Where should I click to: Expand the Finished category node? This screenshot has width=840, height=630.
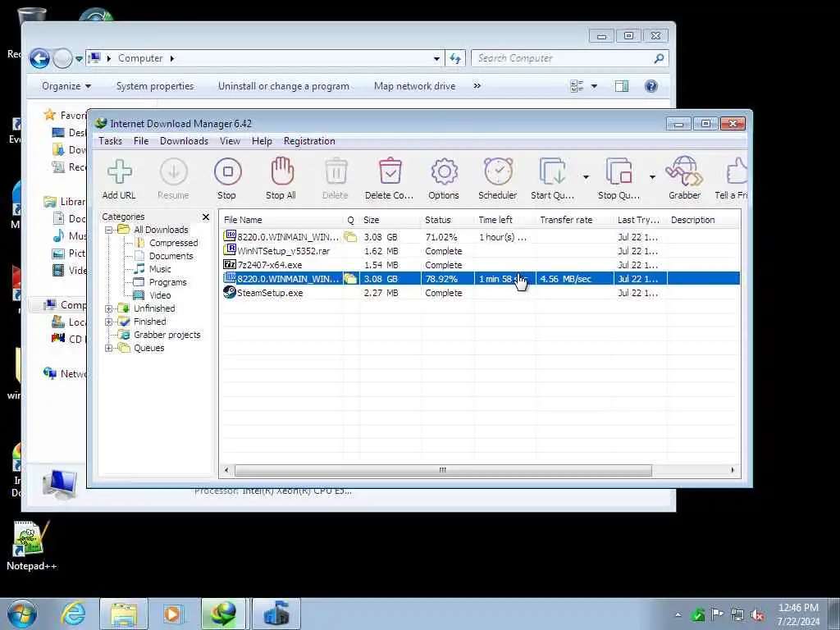pos(109,322)
